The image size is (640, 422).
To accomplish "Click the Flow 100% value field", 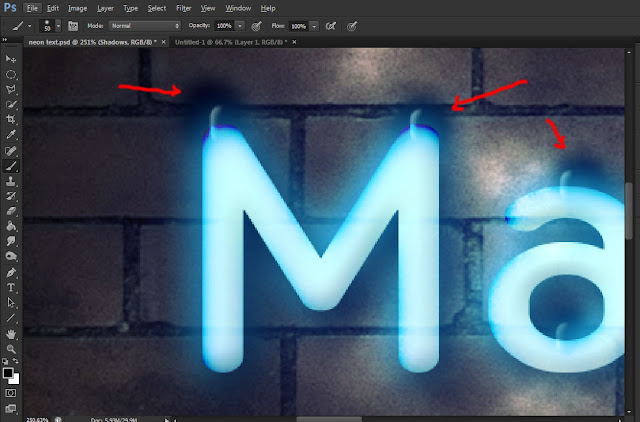I will pos(298,27).
